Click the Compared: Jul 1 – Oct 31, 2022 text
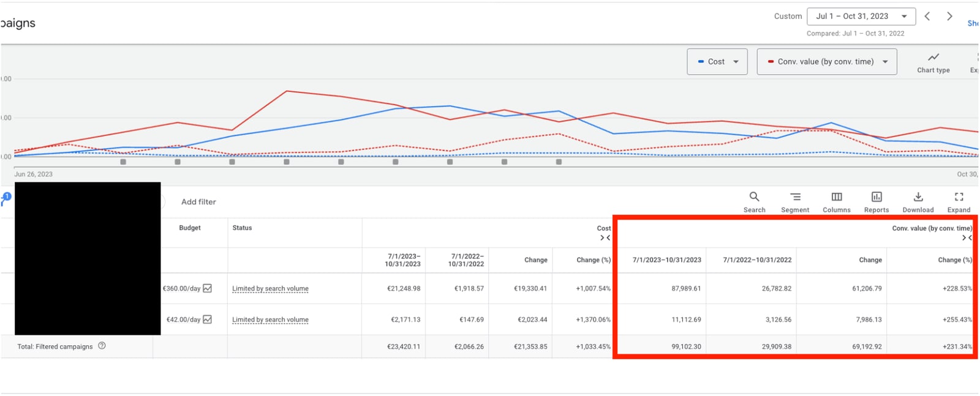 pyautogui.click(x=855, y=34)
